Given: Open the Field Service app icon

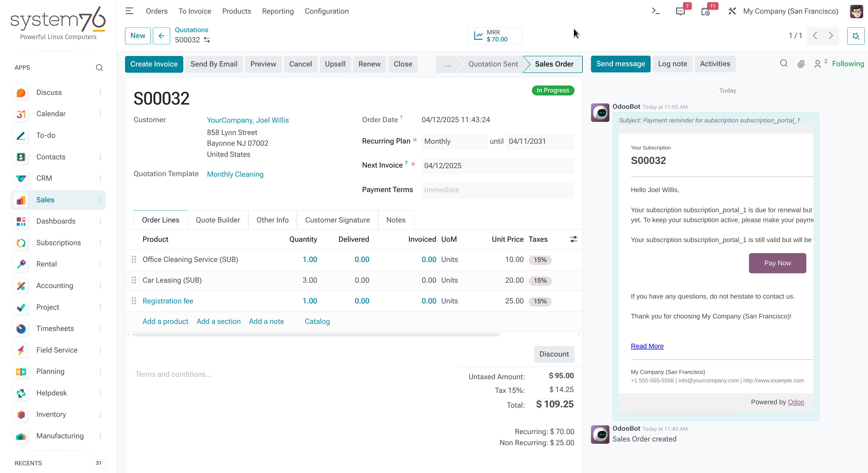Looking at the screenshot, I should click(x=21, y=350).
